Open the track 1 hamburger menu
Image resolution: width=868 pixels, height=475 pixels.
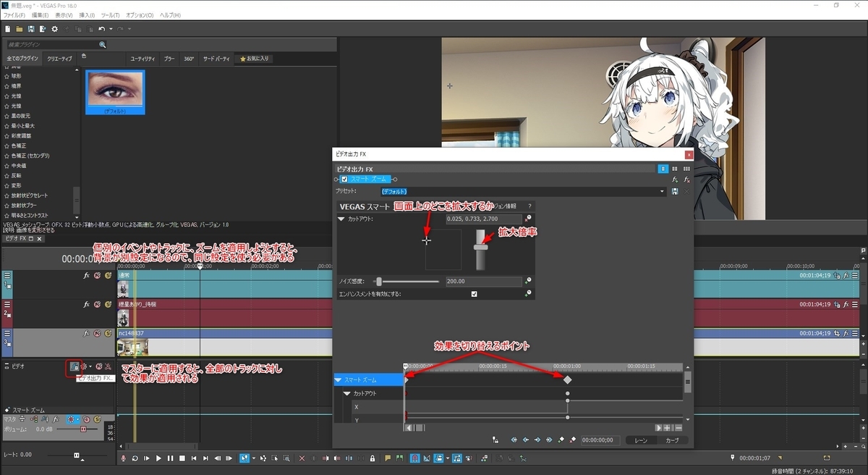pos(7,276)
